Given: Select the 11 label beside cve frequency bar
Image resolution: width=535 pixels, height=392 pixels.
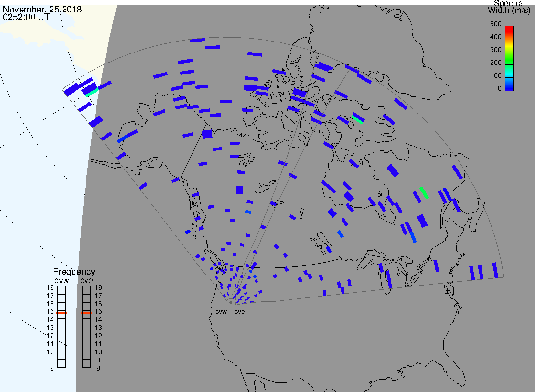Looking at the screenshot, I should click(x=98, y=344).
